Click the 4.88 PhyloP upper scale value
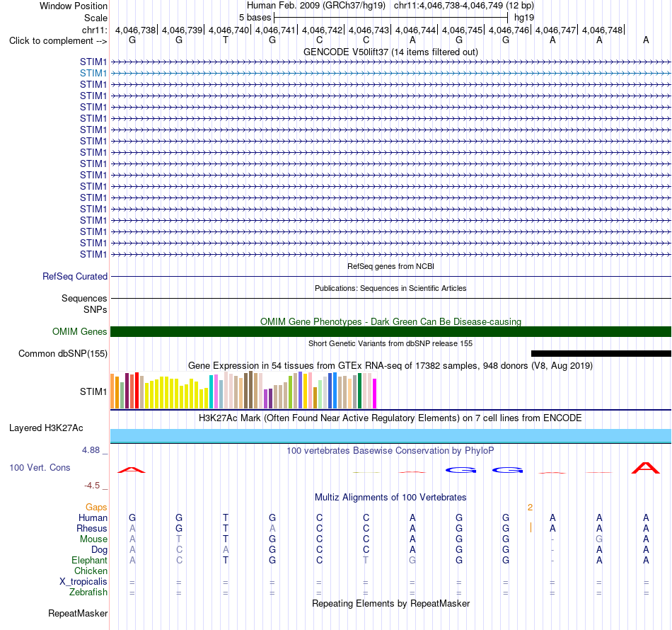 click(91, 450)
